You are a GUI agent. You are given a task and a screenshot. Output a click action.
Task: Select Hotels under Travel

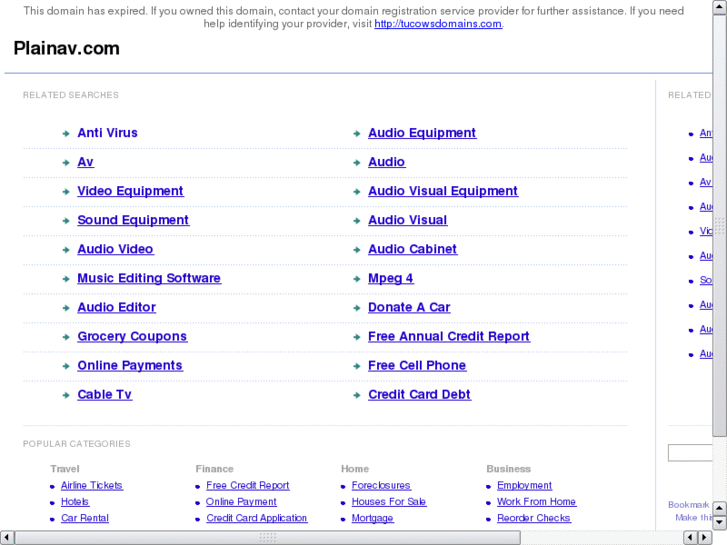[x=75, y=502]
